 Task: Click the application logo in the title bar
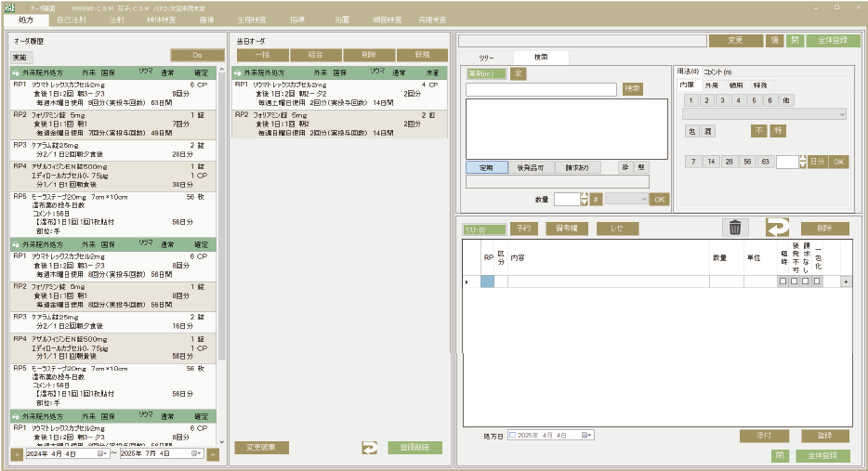click(9, 7)
